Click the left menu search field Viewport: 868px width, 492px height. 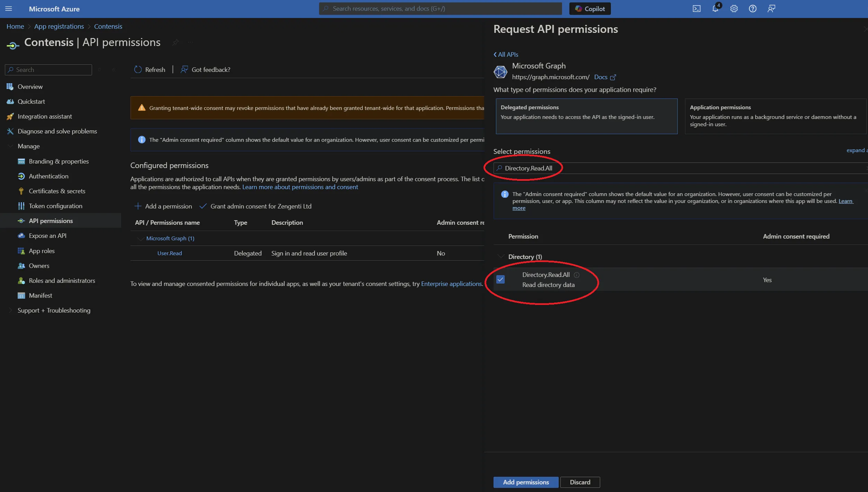[x=48, y=69]
